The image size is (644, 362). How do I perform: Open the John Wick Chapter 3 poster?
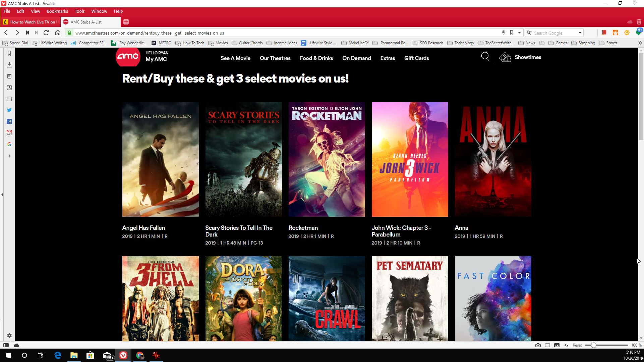[x=410, y=159]
